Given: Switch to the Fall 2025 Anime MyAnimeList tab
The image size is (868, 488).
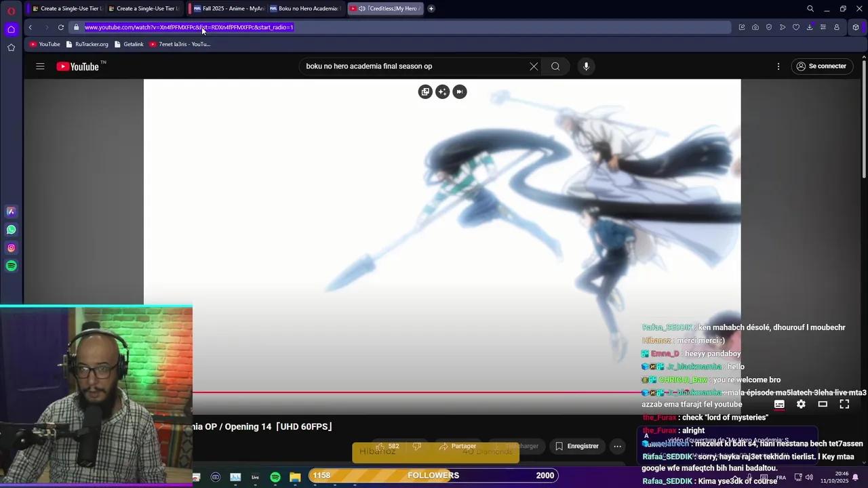Looking at the screenshot, I should click(228, 9).
